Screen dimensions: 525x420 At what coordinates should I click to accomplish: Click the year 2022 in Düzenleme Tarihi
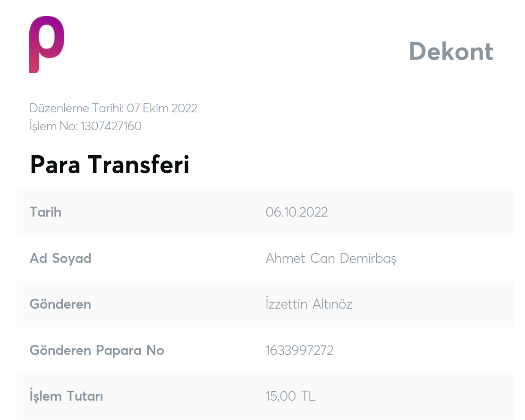click(x=184, y=108)
